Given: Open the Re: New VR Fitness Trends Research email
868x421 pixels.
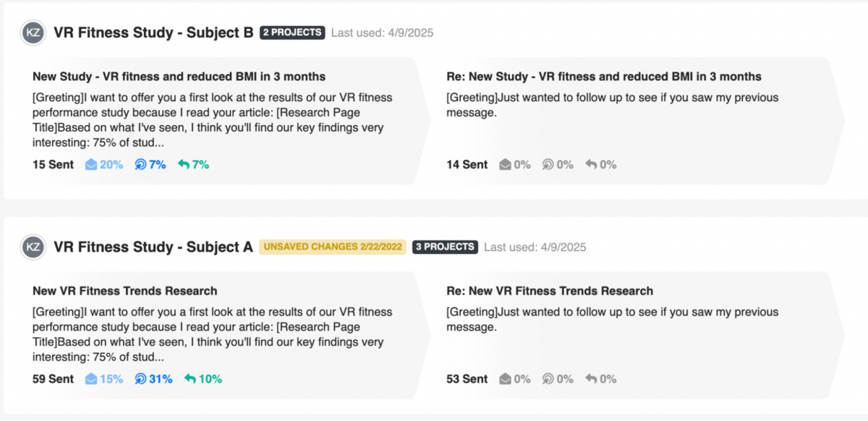Looking at the screenshot, I should tap(550, 290).
